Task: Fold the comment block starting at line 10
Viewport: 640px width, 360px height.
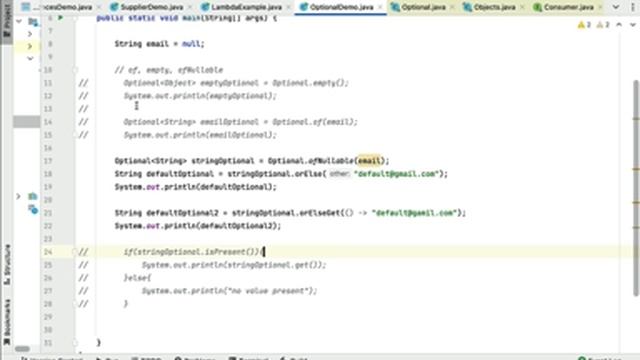Action: pos(75,70)
